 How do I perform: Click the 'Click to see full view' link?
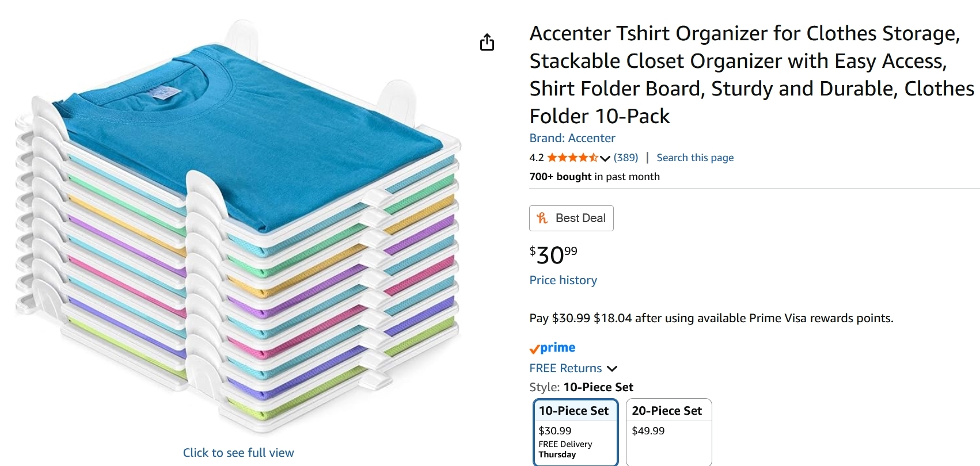pyautogui.click(x=238, y=453)
